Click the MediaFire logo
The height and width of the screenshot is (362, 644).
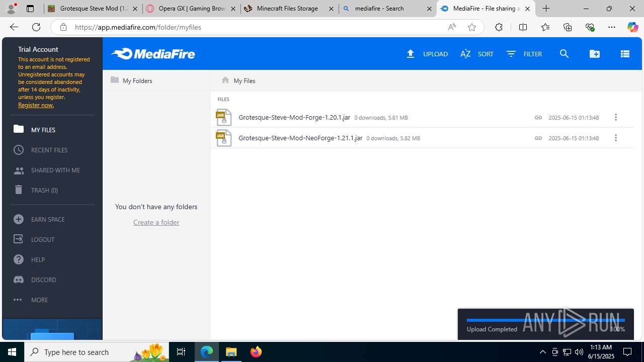point(153,54)
